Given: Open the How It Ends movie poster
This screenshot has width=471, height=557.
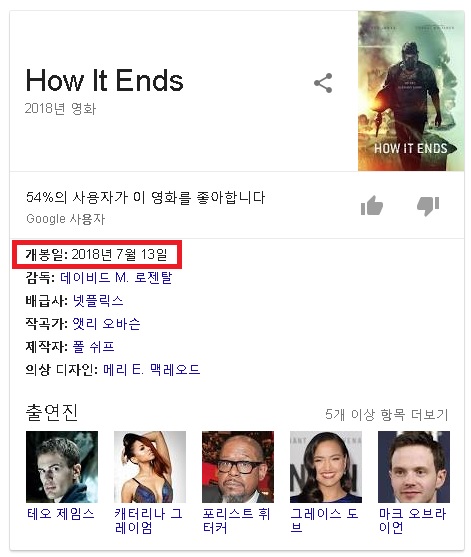Looking at the screenshot, I should click(411, 91).
